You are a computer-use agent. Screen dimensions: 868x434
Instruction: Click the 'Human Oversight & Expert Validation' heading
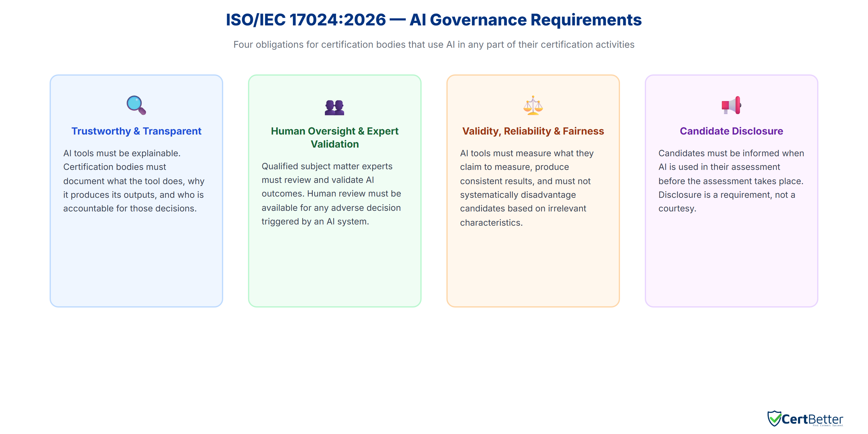334,137
